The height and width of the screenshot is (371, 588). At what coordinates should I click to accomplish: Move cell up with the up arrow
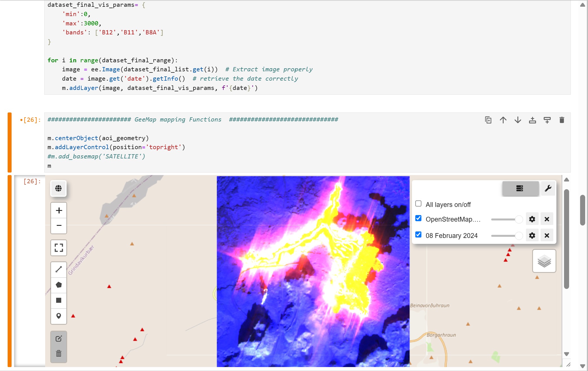coord(503,120)
